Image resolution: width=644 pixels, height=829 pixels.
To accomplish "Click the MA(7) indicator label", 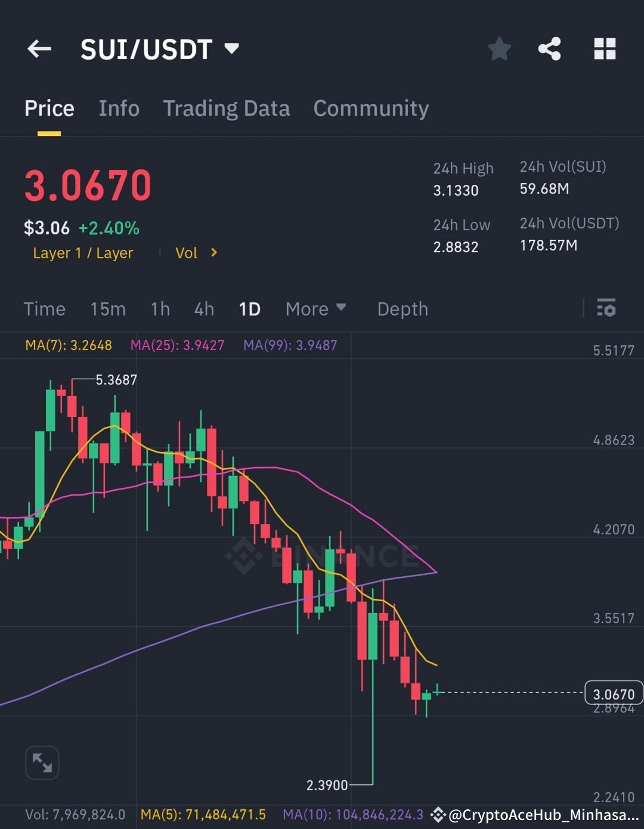I will click(x=69, y=345).
